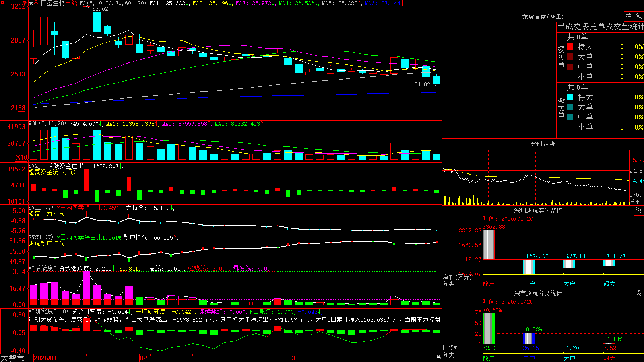Click red 特大 buy-order color swatch

pos(570,47)
